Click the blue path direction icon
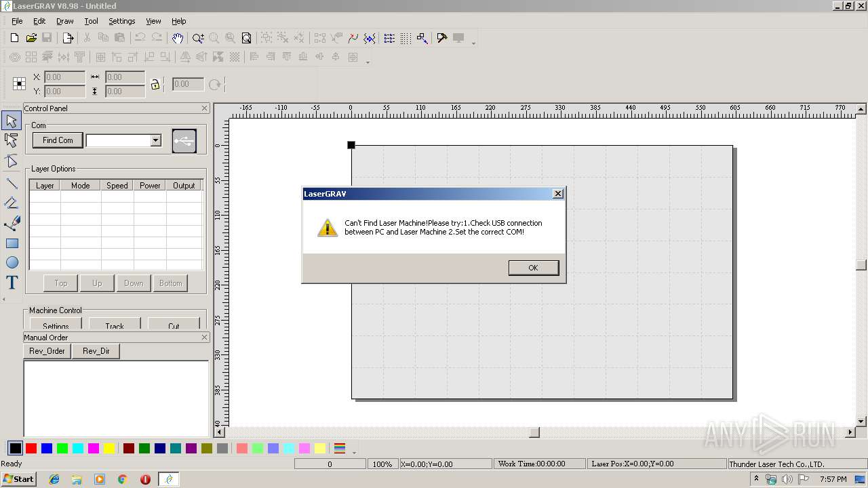 [370, 38]
